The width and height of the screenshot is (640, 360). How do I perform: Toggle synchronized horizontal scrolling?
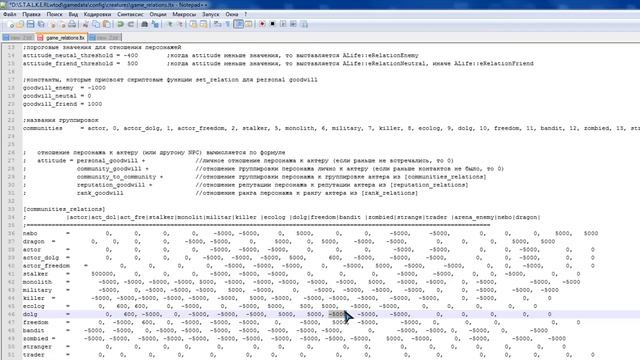(204, 24)
